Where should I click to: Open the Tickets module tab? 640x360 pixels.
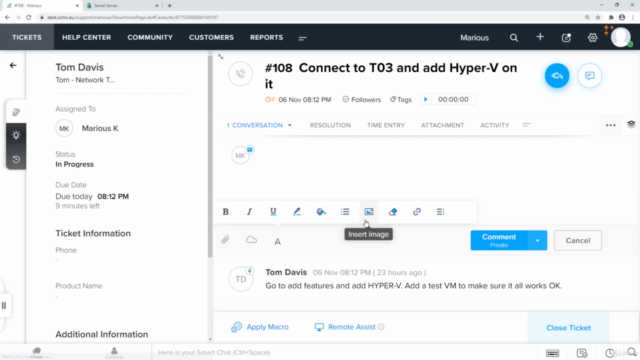pos(27,37)
